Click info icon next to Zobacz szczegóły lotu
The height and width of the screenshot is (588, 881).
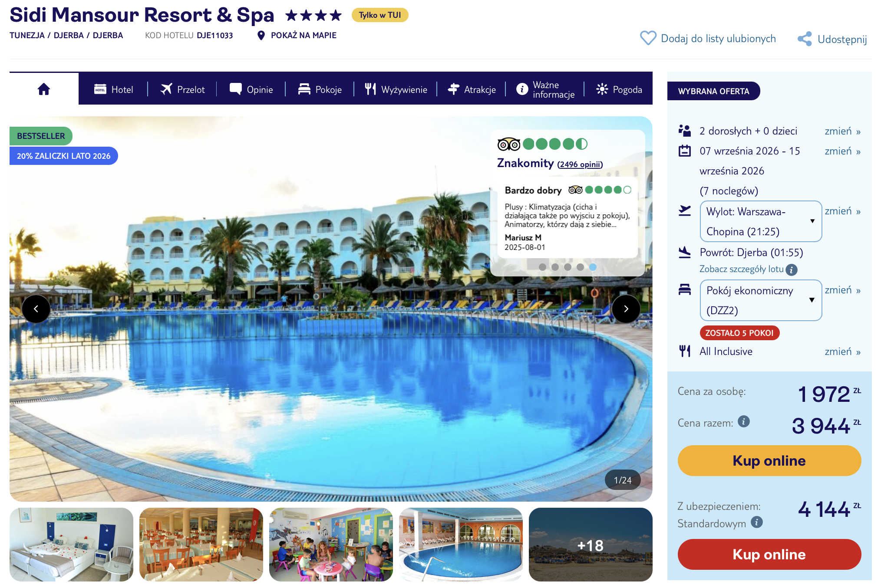pos(792,270)
